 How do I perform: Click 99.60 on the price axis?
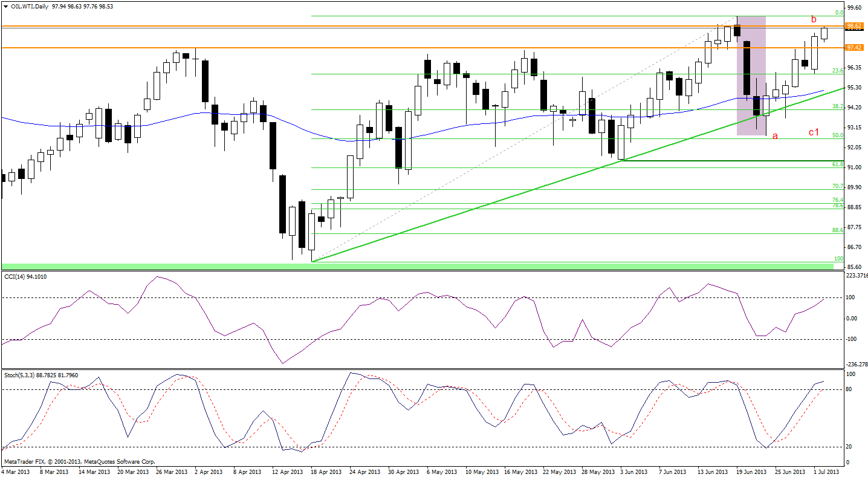[854, 7]
